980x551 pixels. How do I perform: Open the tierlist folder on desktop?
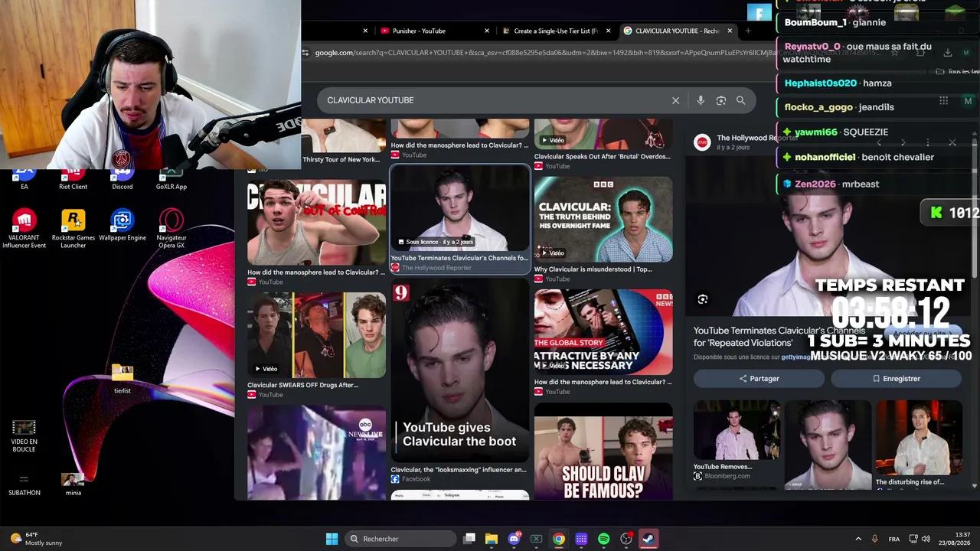(x=122, y=378)
